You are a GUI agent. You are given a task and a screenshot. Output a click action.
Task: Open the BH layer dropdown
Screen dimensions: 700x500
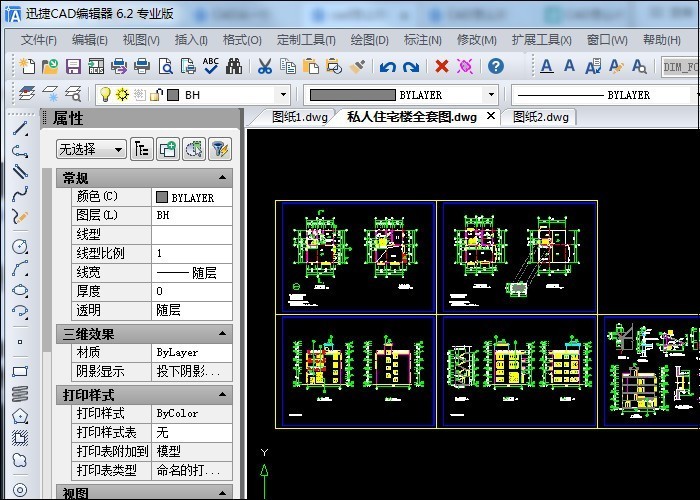click(283, 95)
